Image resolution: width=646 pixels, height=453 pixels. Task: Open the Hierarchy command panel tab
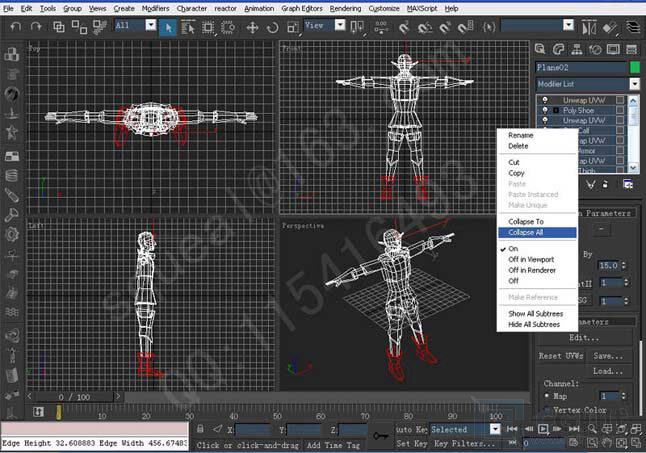pos(577,49)
